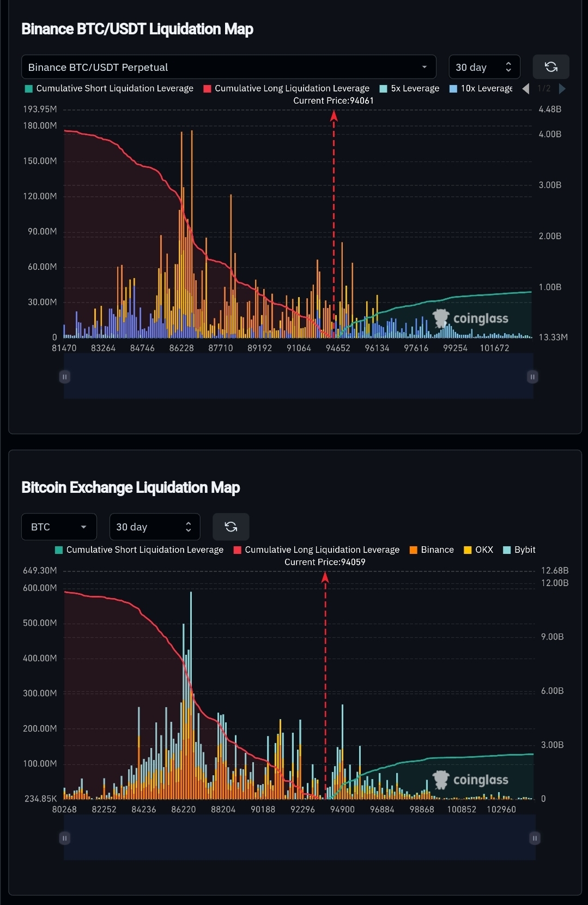Screen dimensions: 588x905
Task: Click left zoom handle of Binance chart slider
Action: click(65, 377)
